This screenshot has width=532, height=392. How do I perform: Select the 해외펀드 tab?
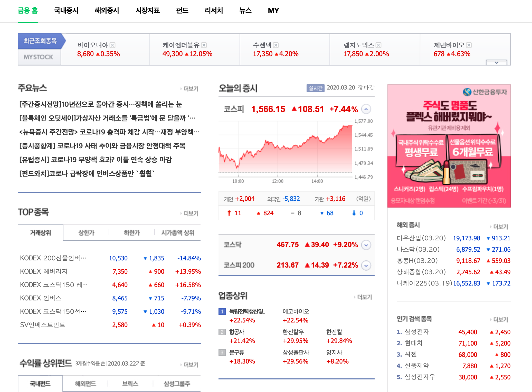(x=85, y=384)
